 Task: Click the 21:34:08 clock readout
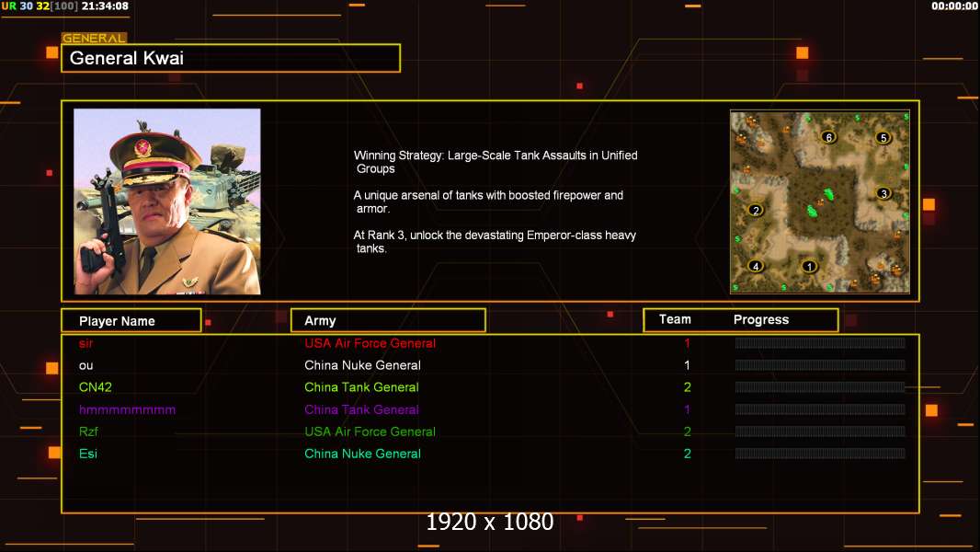pyautogui.click(x=105, y=6)
